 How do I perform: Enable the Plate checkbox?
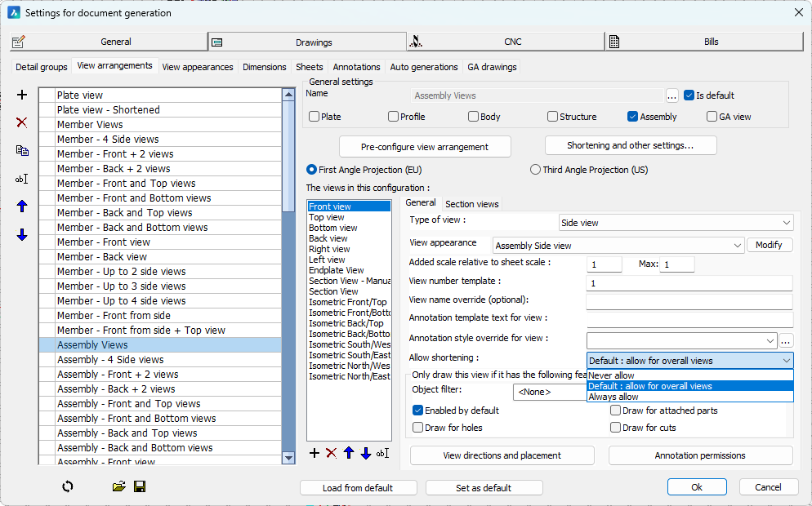point(315,117)
